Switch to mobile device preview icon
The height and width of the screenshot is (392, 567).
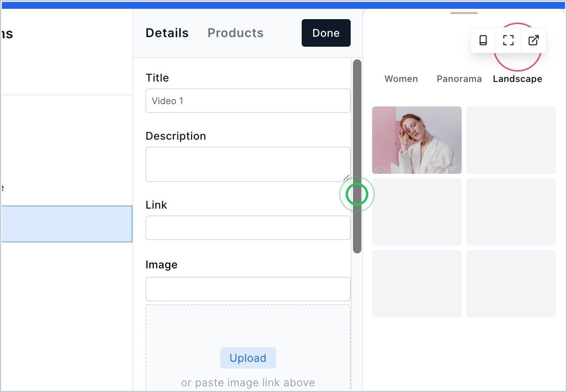coord(483,40)
